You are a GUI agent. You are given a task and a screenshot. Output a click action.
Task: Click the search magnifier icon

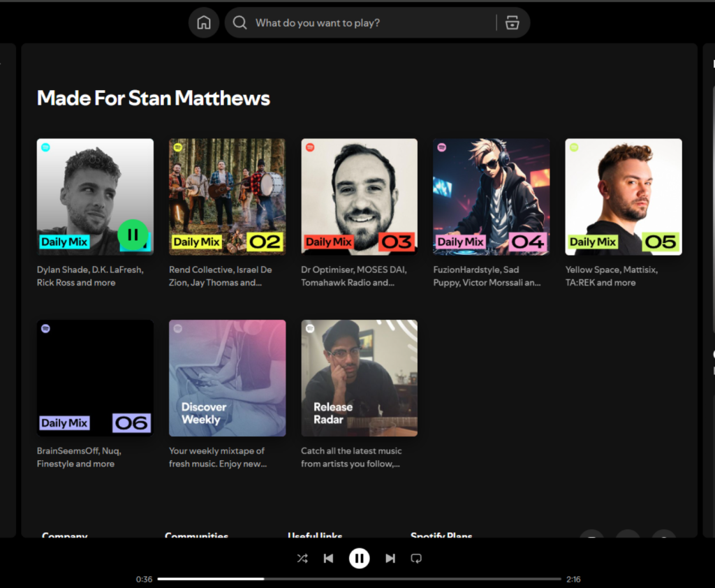[x=240, y=23]
